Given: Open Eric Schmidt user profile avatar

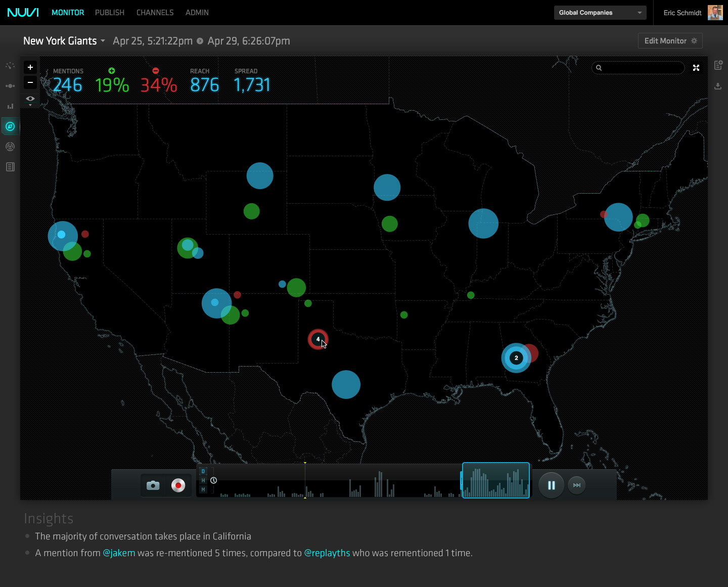Looking at the screenshot, I should [715, 13].
